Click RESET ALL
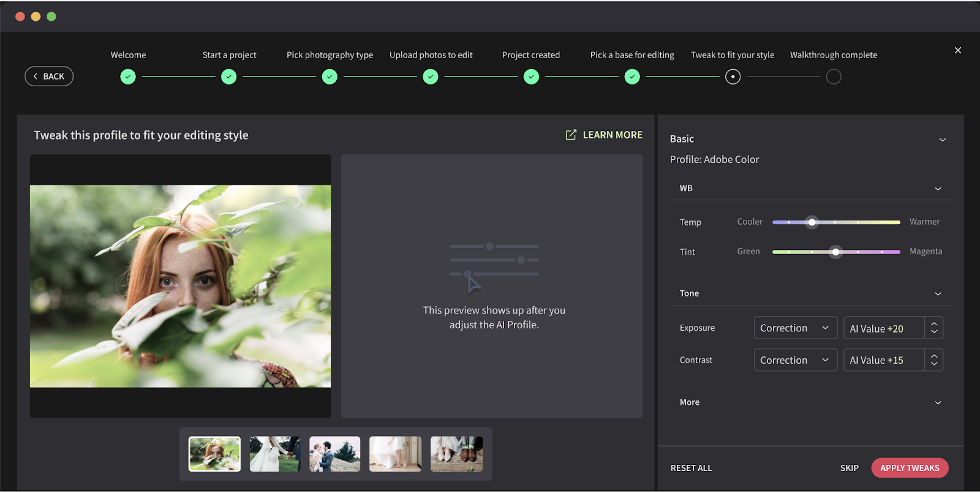 (x=691, y=468)
